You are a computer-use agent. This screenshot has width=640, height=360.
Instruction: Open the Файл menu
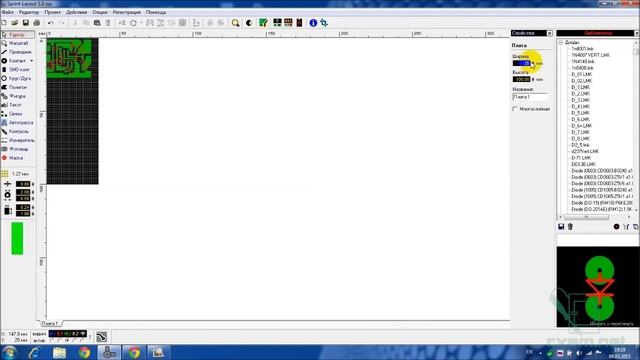point(8,12)
